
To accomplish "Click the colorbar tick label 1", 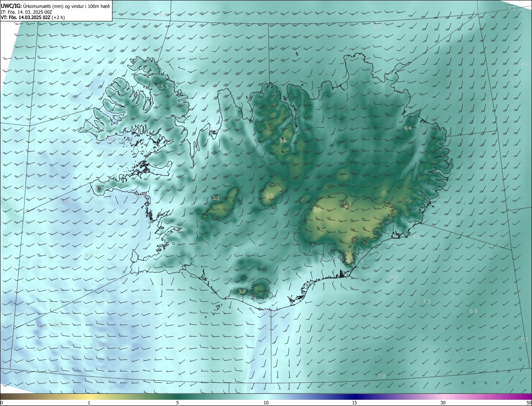I will [x=89, y=403].
